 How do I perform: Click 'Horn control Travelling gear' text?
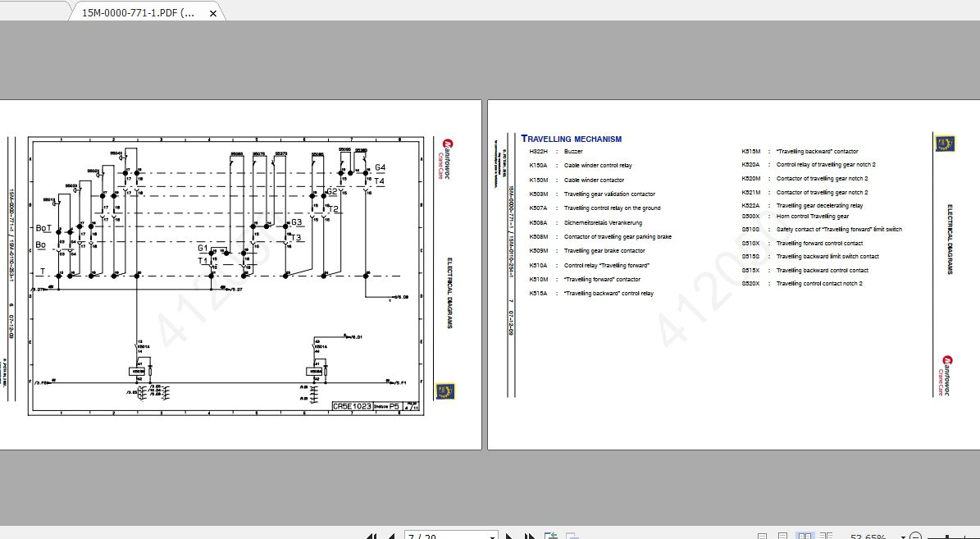tap(813, 217)
